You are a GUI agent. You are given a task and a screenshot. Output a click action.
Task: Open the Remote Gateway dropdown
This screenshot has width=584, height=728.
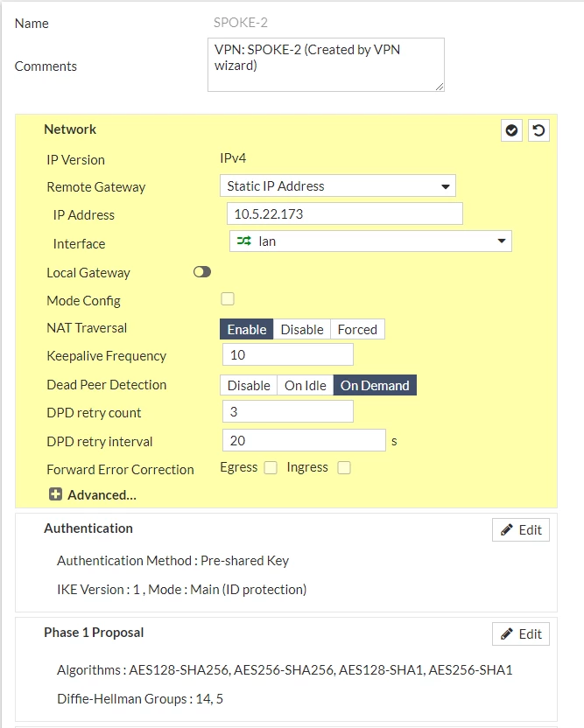click(x=338, y=186)
